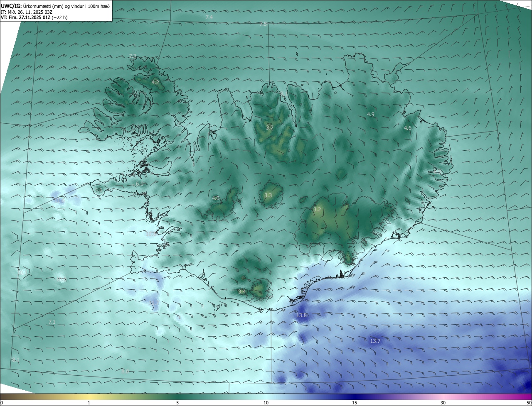Click the map title 'Úrkomumætti (mm) og vindur í 100m hæð'
Screen dimensions: 532x406
coord(66,6)
